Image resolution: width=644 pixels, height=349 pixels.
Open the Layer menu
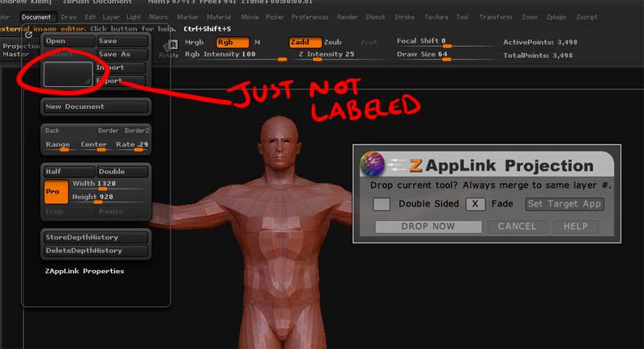pyautogui.click(x=111, y=17)
